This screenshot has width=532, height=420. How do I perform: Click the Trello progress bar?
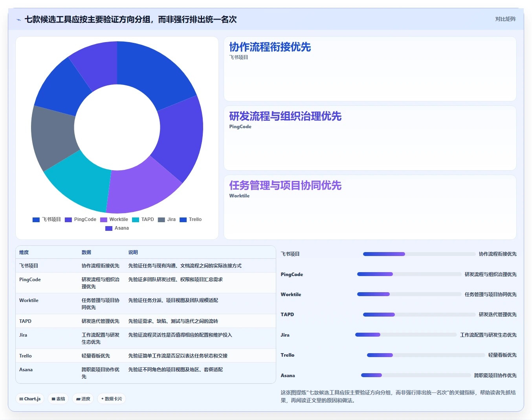point(426,355)
